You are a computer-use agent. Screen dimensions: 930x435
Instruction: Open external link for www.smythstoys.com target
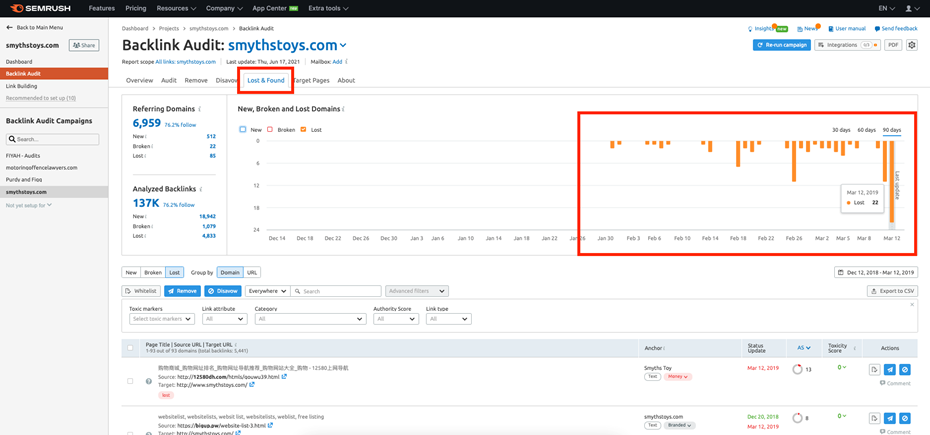point(252,385)
